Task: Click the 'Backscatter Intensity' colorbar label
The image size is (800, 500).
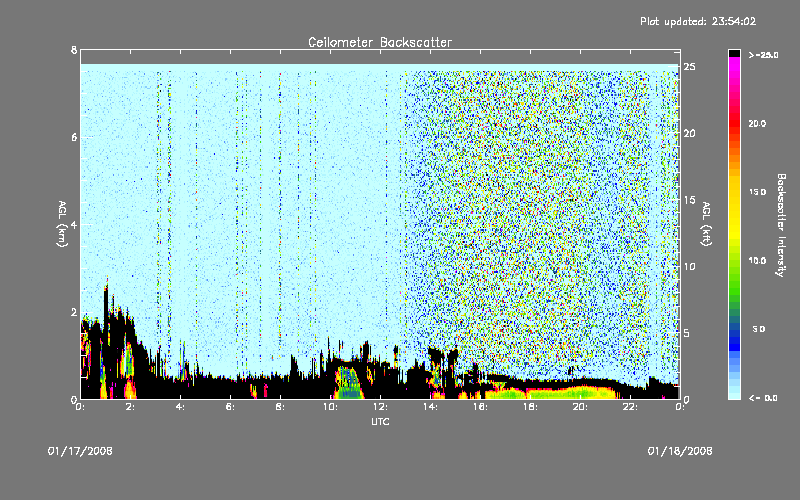Action: [x=781, y=225]
